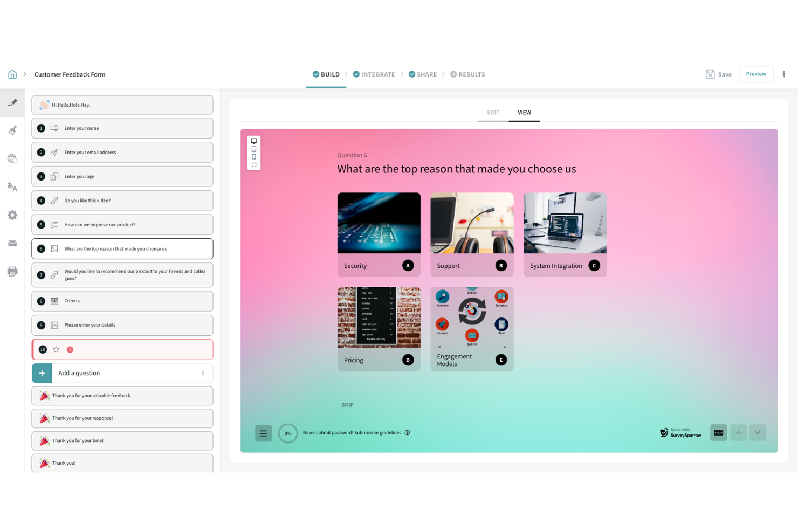Open the keyboard shortcuts icon near SurveySparrow logo
Viewport: 798px width, 532px height.
(718, 432)
